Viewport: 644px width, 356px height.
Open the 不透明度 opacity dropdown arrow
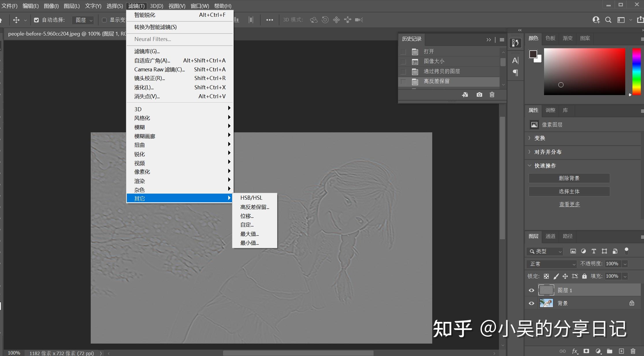point(625,264)
